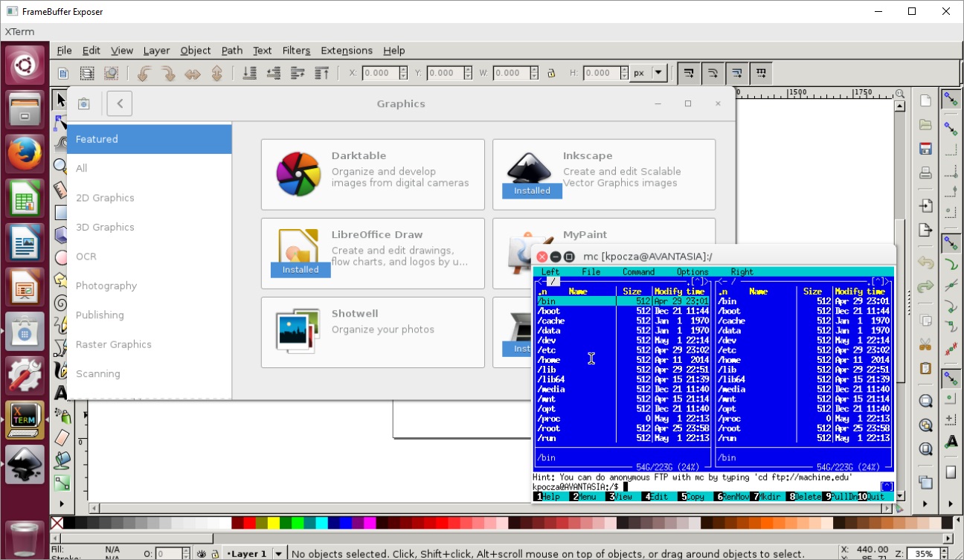Toggle Layer 1 lock icon in status bar
Viewport: 964px width, 560px height.
tap(214, 554)
